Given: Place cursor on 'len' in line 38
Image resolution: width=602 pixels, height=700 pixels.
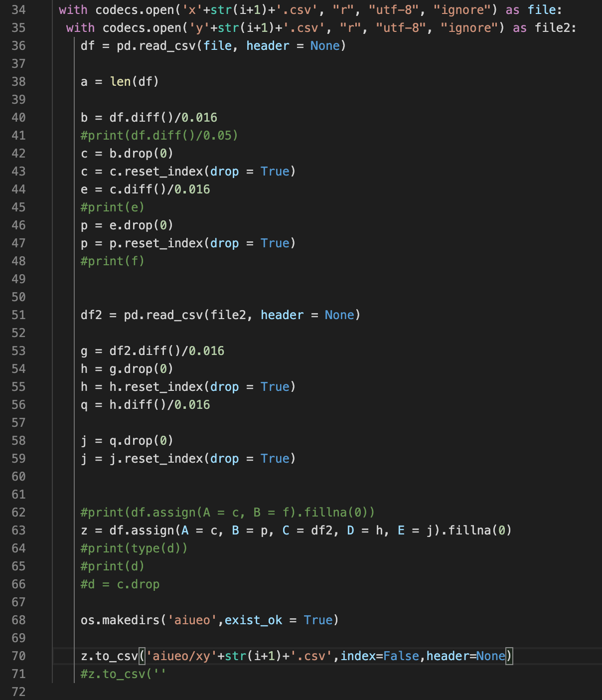Looking at the screenshot, I should tap(120, 82).
